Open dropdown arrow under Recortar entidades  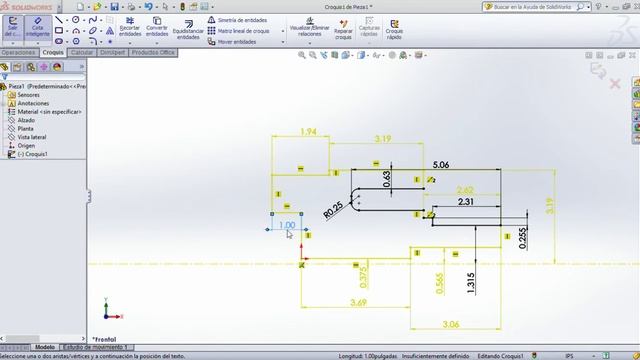point(130,43)
